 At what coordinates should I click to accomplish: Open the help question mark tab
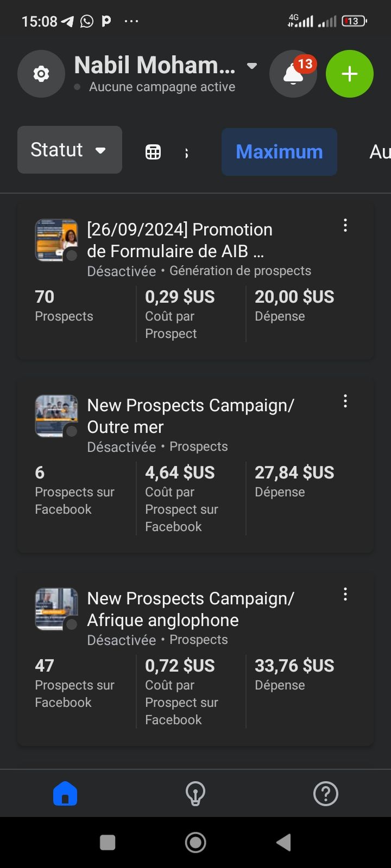pyautogui.click(x=326, y=794)
